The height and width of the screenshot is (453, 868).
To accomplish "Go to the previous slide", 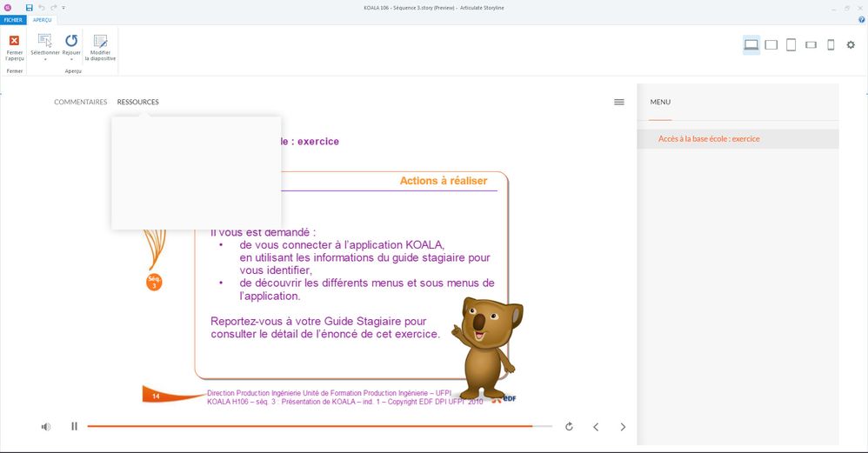I will pyautogui.click(x=596, y=426).
